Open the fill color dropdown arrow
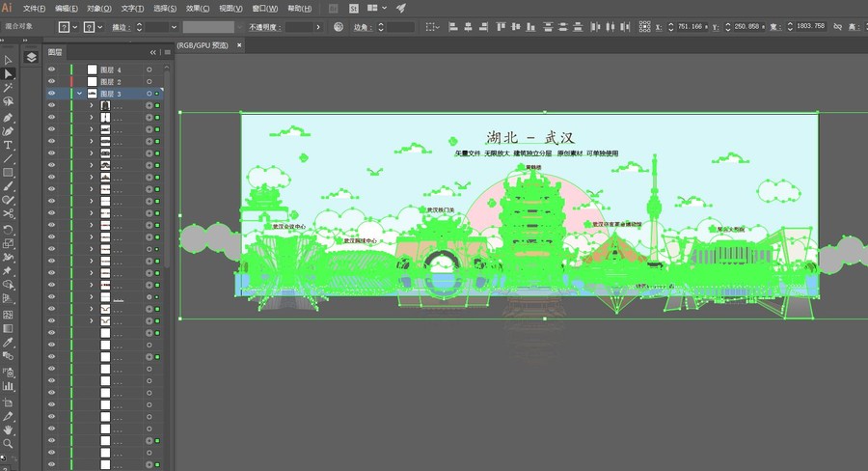Viewport: 868px width, 471px height. [74, 27]
